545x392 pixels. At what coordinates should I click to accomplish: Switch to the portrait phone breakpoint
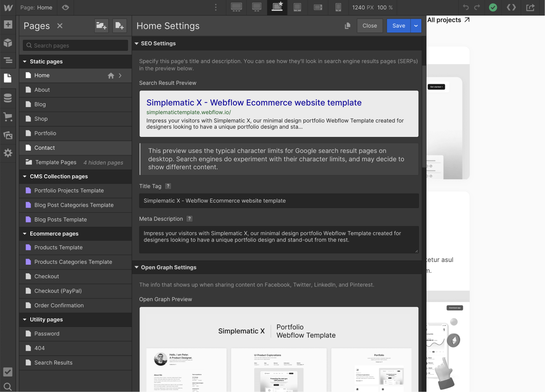(x=338, y=7)
